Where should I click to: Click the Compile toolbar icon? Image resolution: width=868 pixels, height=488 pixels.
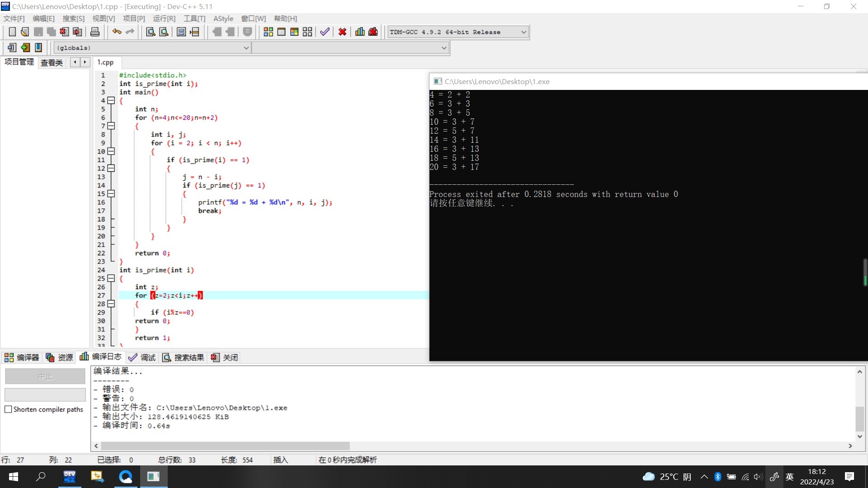(268, 32)
